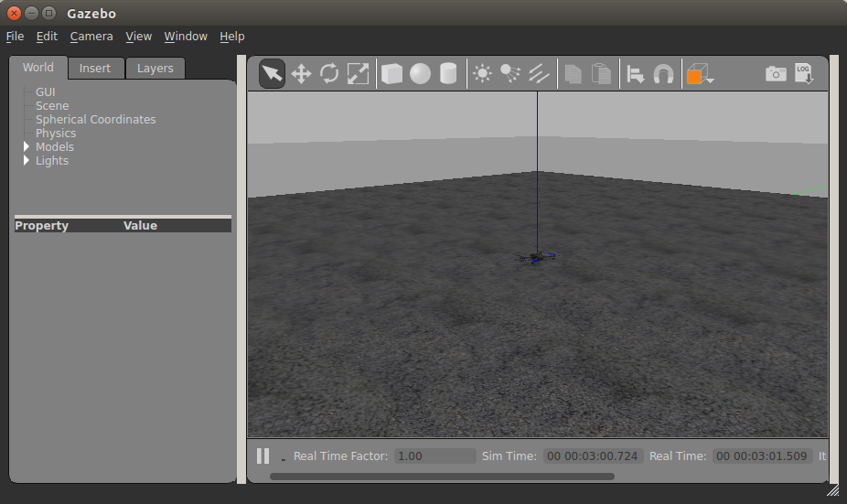Open the Help menu
Viewport: 847px width, 504px height.
click(x=232, y=37)
